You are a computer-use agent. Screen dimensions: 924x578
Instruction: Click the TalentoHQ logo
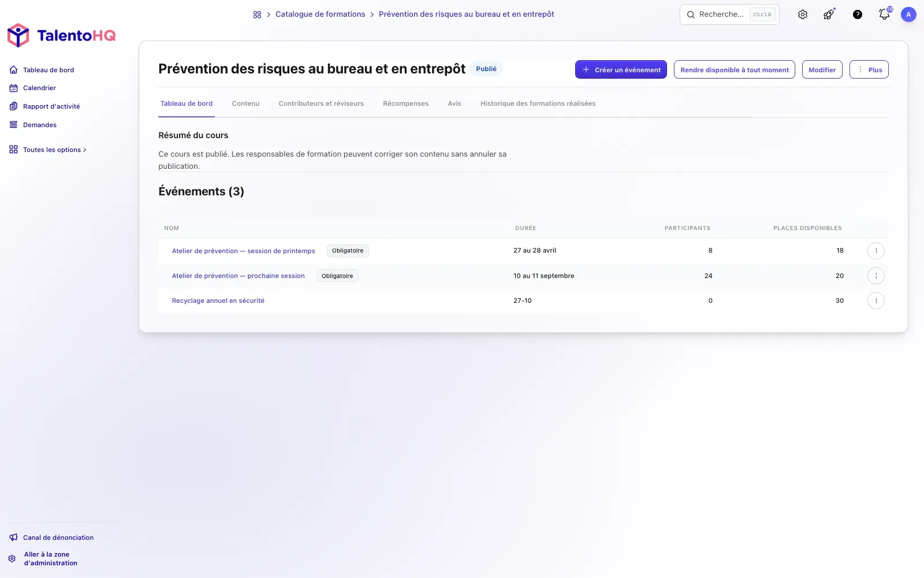coord(61,35)
